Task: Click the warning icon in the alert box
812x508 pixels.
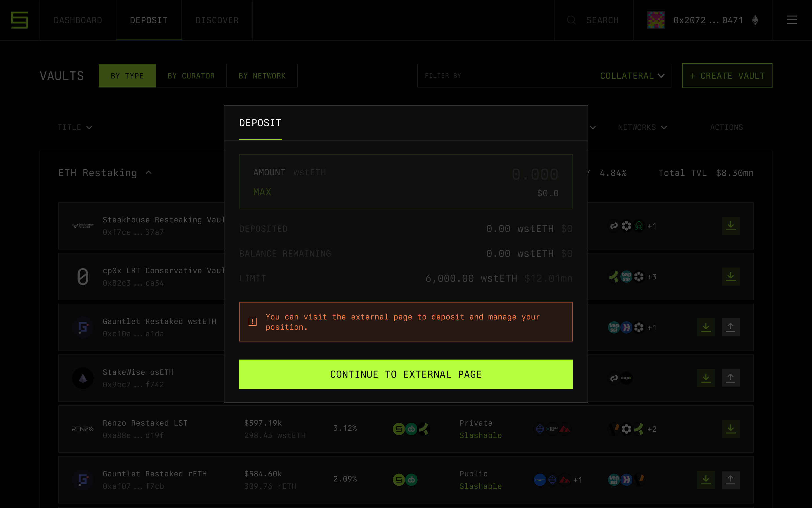Action: pos(253,322)
